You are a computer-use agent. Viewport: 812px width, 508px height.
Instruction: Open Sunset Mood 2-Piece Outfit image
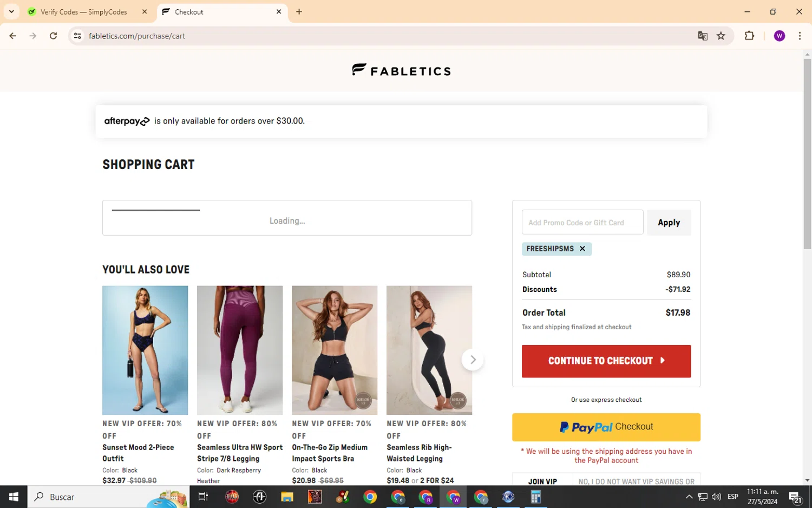[x=145, y=350]
